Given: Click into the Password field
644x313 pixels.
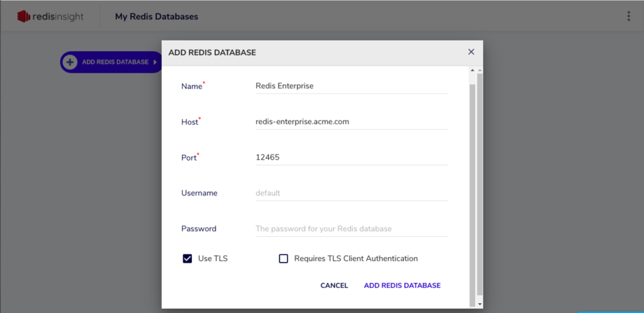Looking at the screenshot, I should 352,229.
